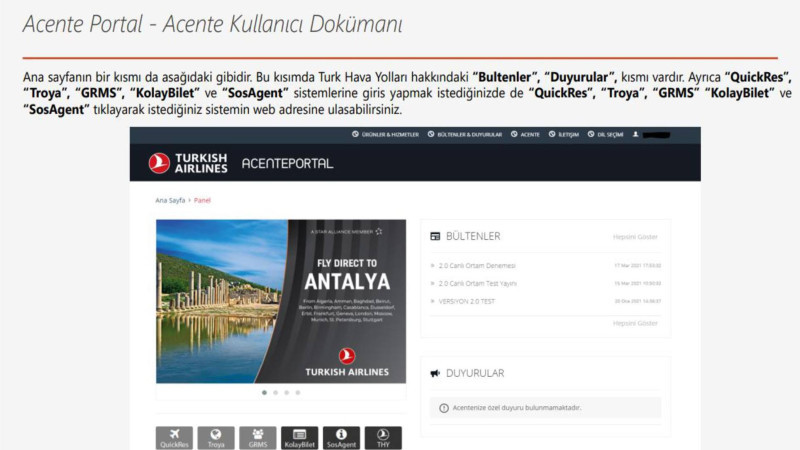Click the DUYURULAR section heading
Viewport: 800px width, 450px height.
pos(475,373)
